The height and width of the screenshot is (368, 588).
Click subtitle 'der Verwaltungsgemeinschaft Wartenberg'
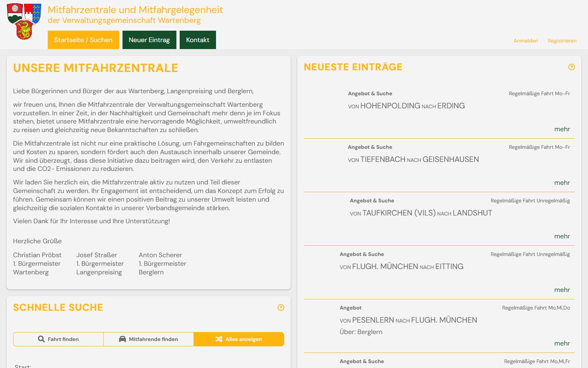coord(124,20)
